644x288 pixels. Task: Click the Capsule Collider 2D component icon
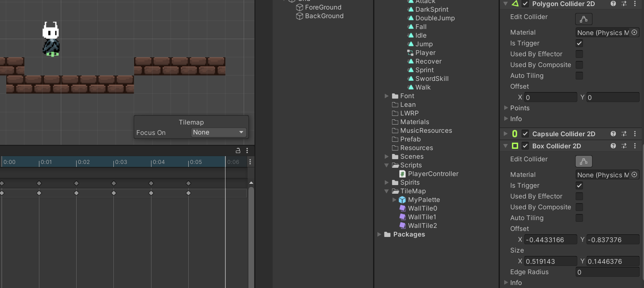coord(515,134)
